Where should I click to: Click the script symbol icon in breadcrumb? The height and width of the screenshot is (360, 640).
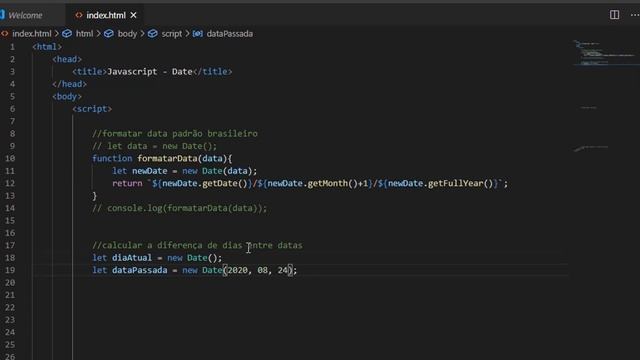153,33
